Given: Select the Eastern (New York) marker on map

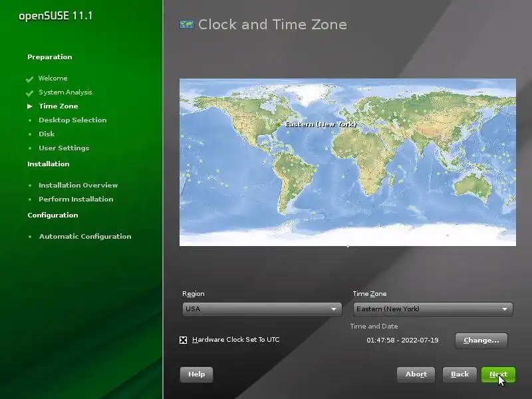Looking at the screenshot, I should coord(278,125).
